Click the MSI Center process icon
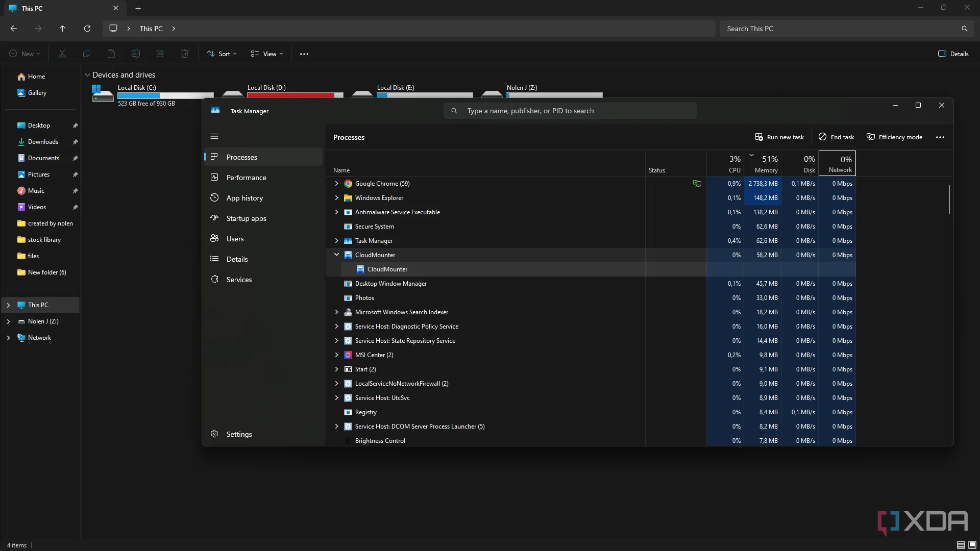Image resolution: width=980 pixels, height=551 pixels. click(348, 355)
